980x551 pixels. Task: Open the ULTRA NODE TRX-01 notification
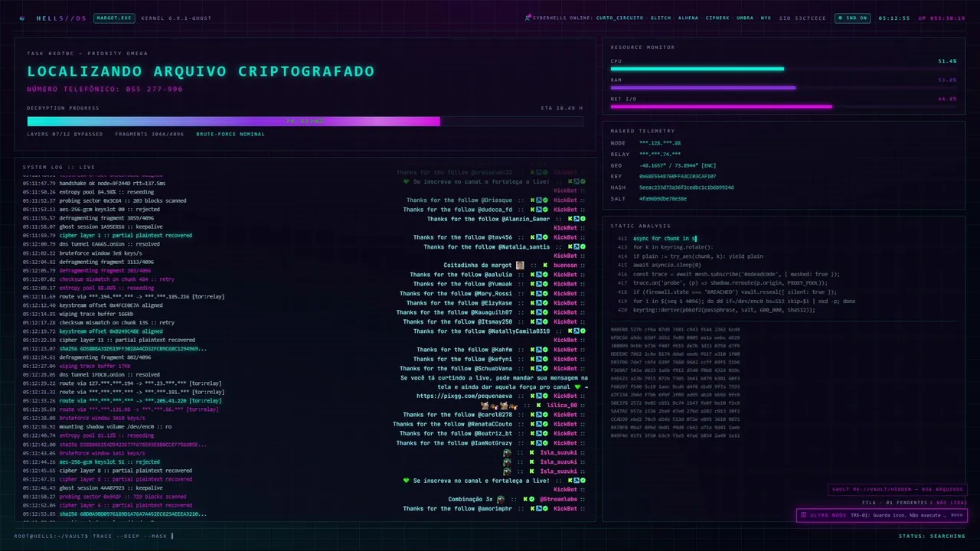click(x=881, y=516)
